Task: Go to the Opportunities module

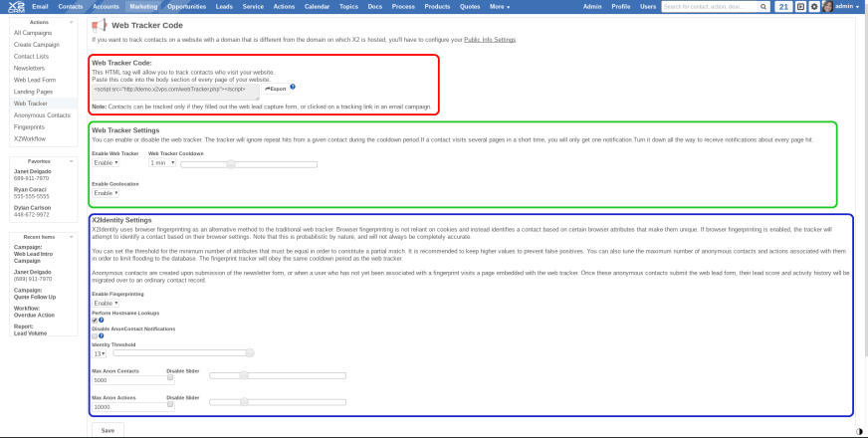Action: (x=186, y=7)
